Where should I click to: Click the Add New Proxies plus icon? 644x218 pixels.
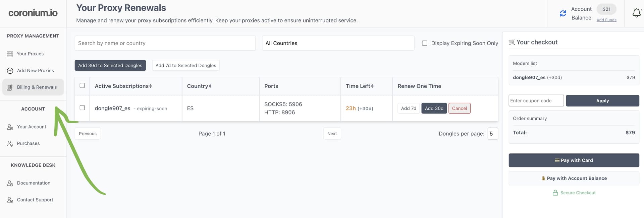[10, 71]
